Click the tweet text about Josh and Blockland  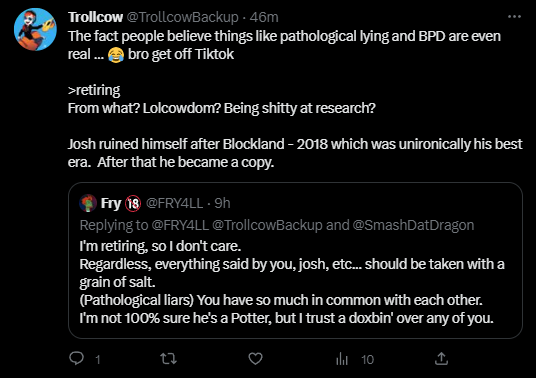(295, 153)
